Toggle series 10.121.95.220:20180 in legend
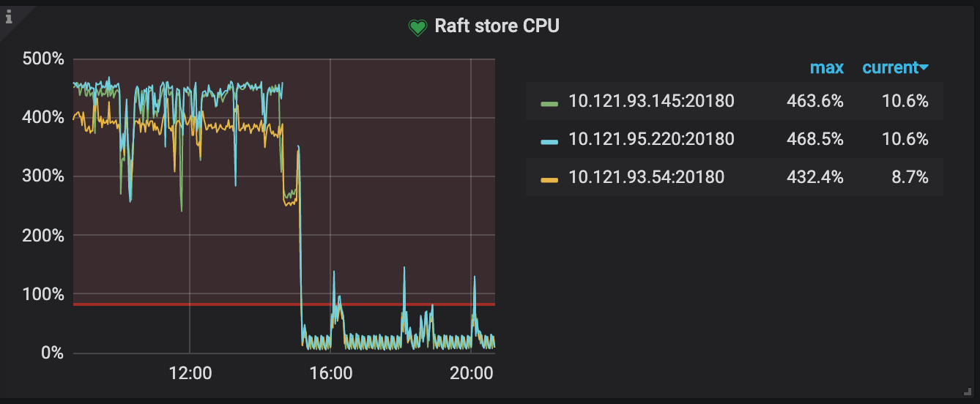This screenshot has width=980, height=404. pos(651,139)
